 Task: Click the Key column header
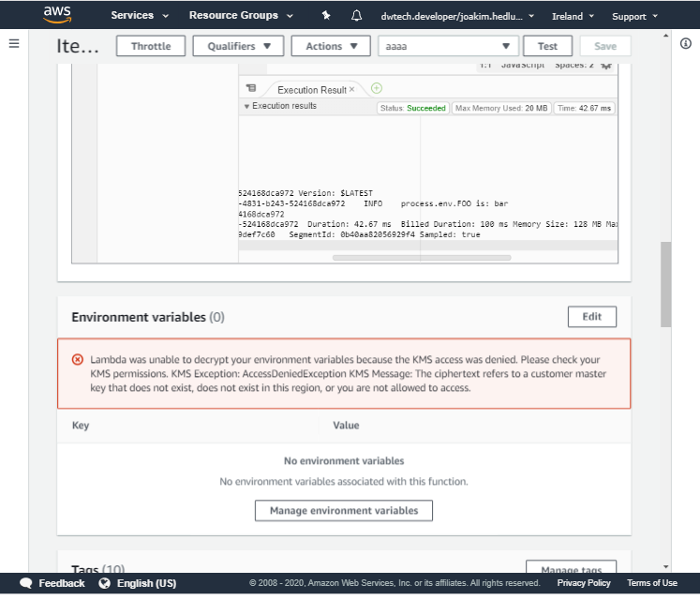pos(81,426)
